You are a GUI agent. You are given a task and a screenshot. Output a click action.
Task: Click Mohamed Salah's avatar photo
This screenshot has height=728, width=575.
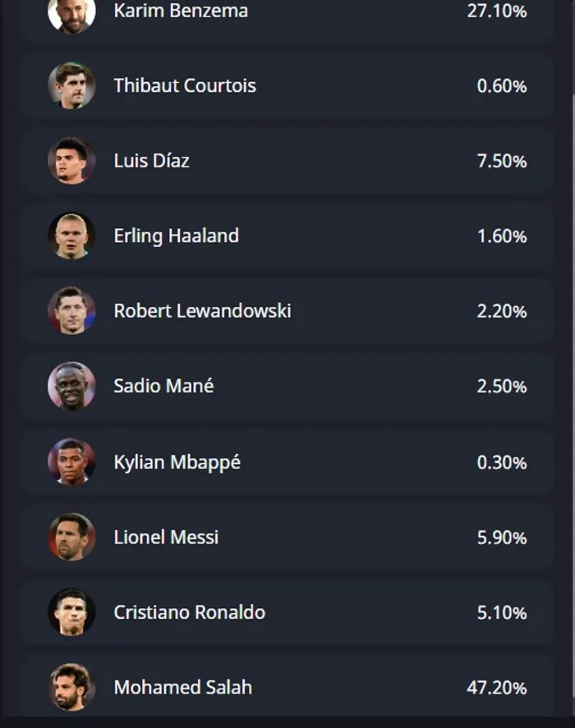tap(71, 687)
